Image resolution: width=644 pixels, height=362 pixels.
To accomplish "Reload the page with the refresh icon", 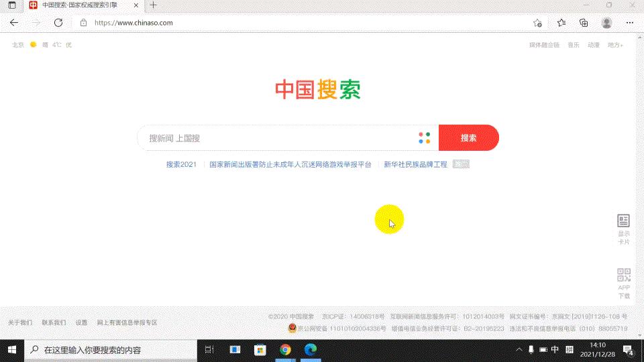I will point(58,23).
